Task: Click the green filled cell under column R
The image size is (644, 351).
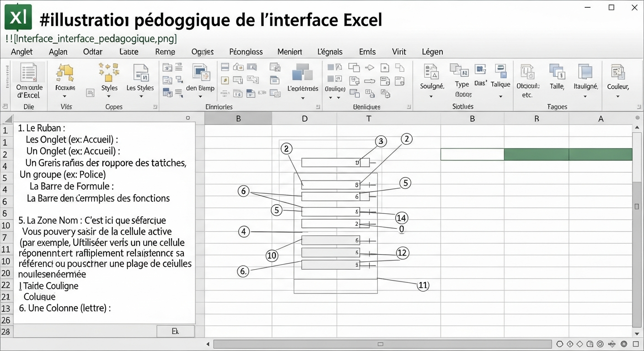Action: pos(537,154)
